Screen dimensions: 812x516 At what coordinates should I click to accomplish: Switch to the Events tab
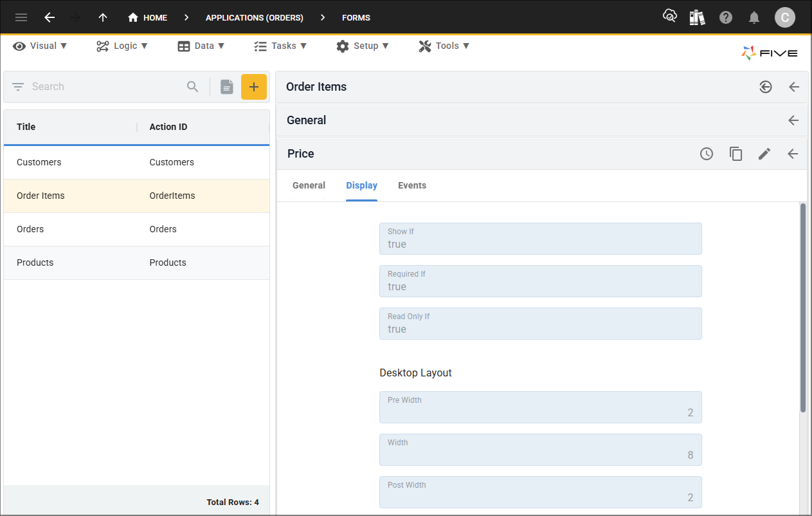411,185
